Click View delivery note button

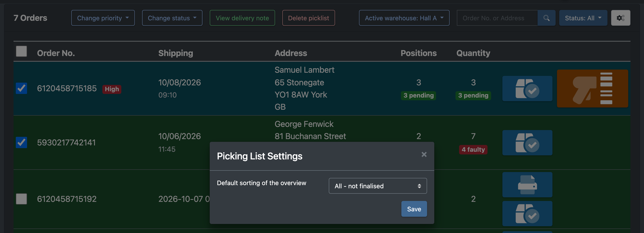[x=242, y=18]
